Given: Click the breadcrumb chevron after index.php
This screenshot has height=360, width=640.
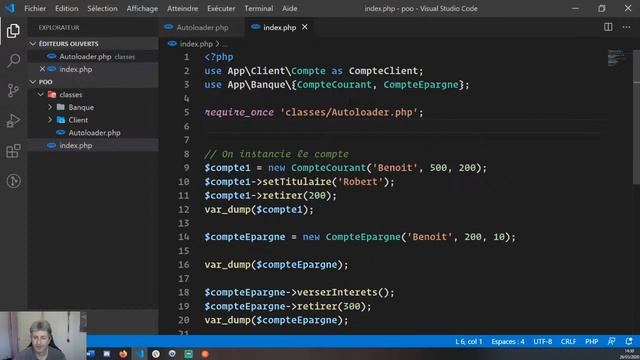Looking at the screenshot, I should coord(217,44).
